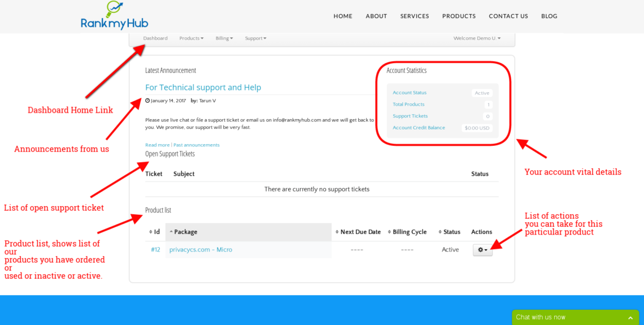The image size is (644, 325).
Task: Click the $0.00 USD balance value
Action: (x=477, y=128)
